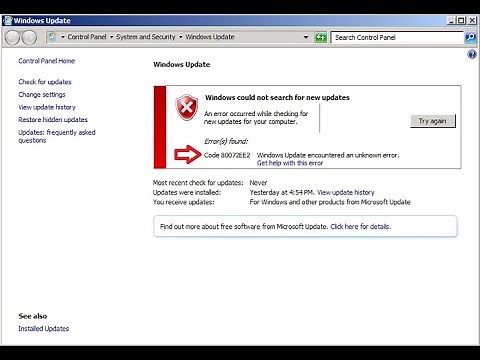
Task: Select the System and Security breadcrumb
Action: [146, 37]
